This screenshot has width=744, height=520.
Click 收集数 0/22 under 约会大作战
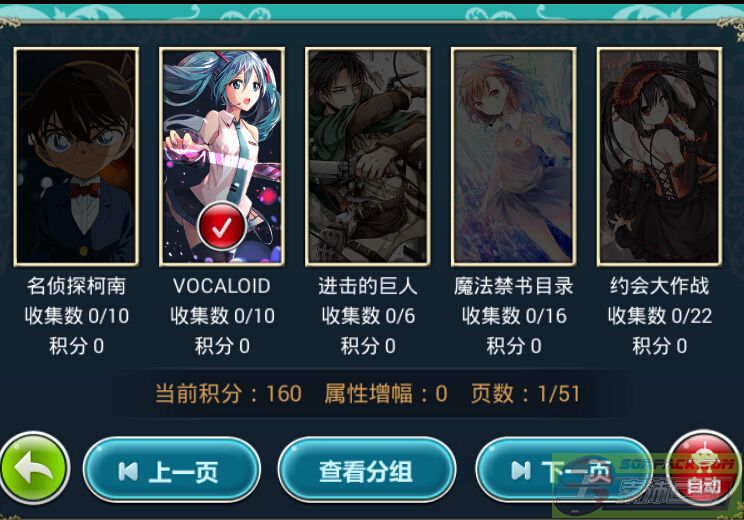click(660, 316)
